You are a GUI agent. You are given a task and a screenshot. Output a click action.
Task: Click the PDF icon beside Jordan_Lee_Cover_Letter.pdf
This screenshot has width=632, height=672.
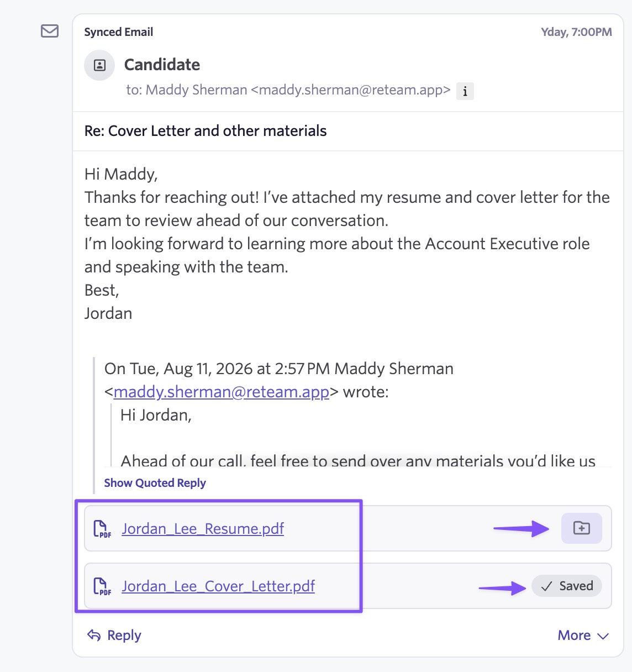tap(102, 586)
